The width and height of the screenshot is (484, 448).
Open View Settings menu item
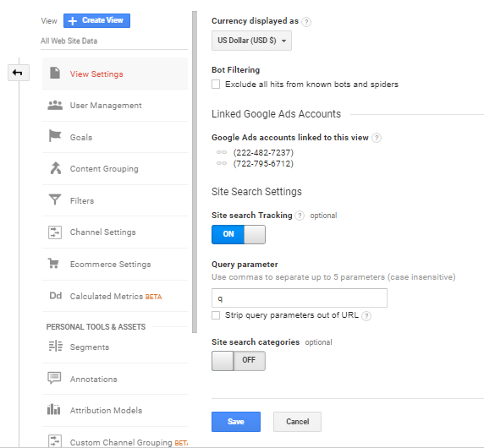pyautogui.click(x=115, y=74)
